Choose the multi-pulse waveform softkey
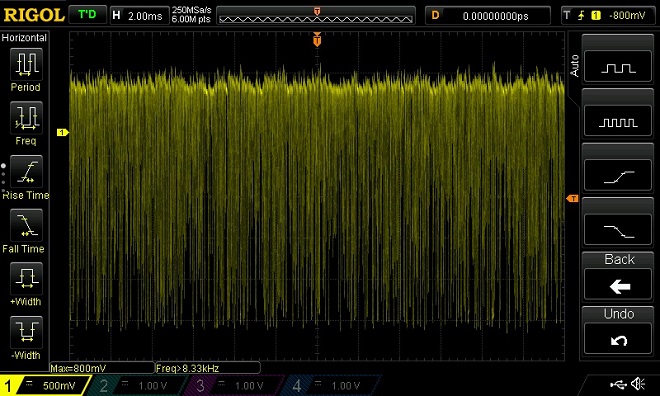 click(618, 121)
